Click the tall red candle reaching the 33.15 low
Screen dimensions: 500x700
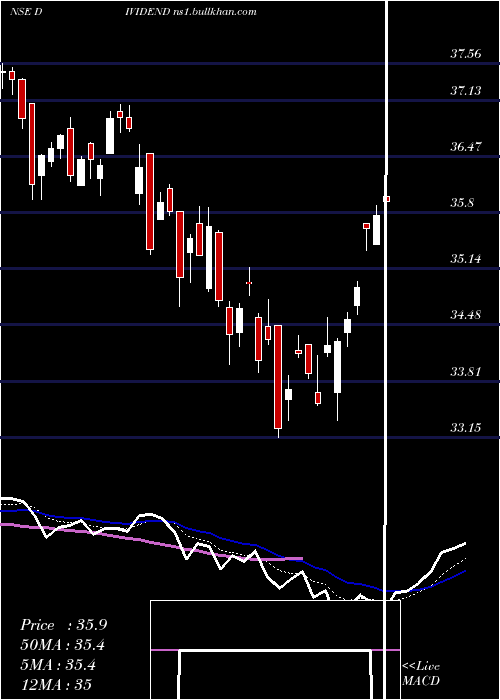[278, 377]
